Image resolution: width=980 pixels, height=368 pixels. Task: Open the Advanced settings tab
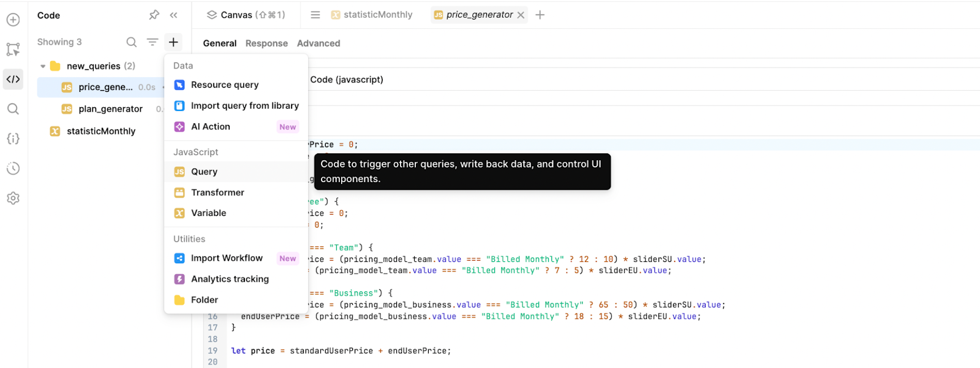(318, 44)
